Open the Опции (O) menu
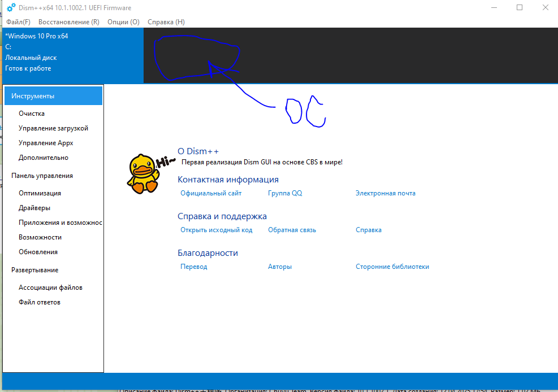This screenshot has width=558, height=392. (x=123, y=22)
